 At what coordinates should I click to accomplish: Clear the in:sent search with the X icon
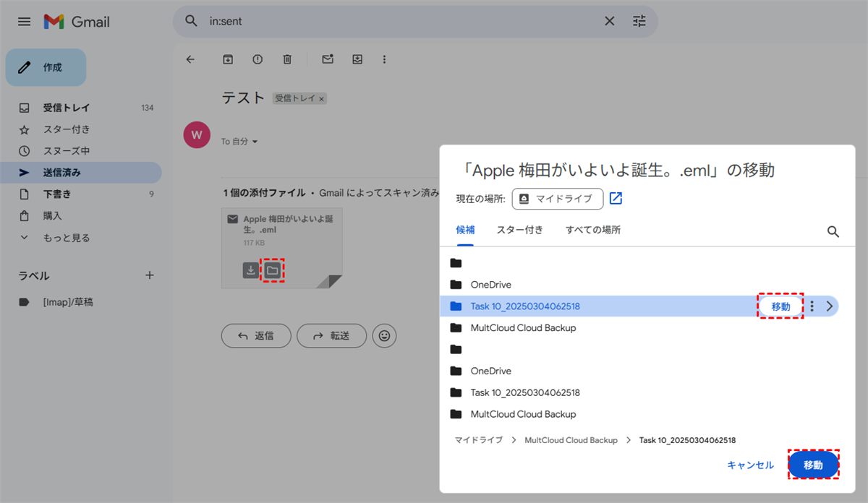pyautogui.click(x=610, y=22)
